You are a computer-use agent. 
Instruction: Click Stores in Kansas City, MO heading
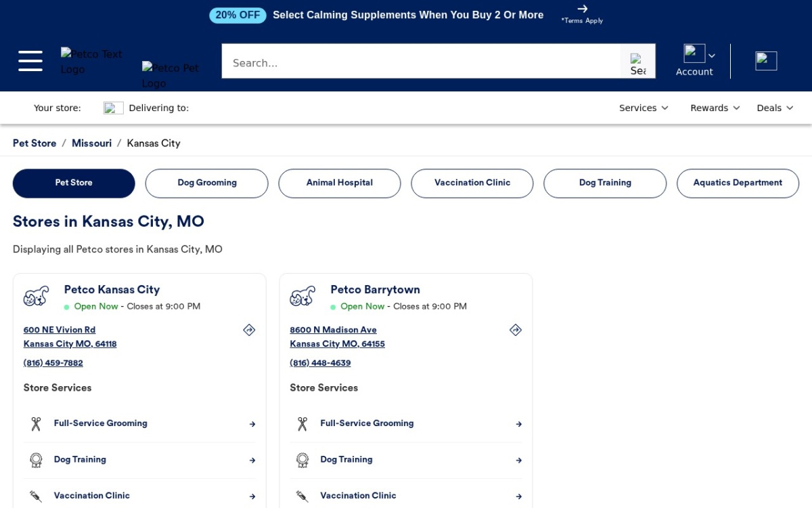point(108,221)
